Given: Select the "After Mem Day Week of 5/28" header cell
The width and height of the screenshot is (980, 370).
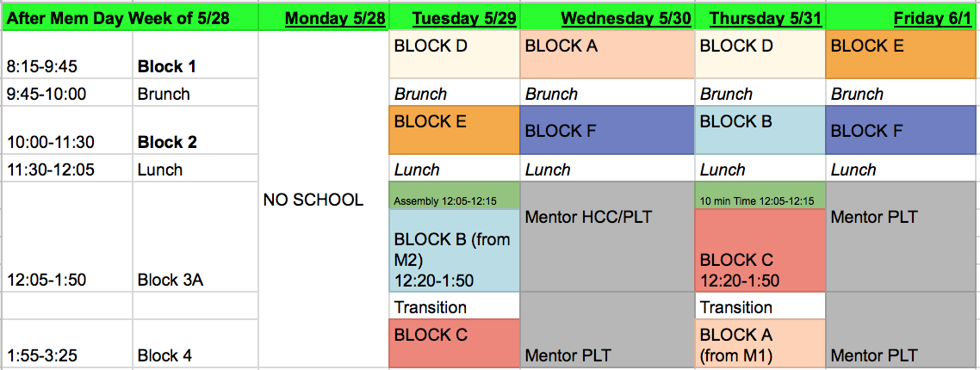Looking at the screenshot, I should [x=119, y=18].
